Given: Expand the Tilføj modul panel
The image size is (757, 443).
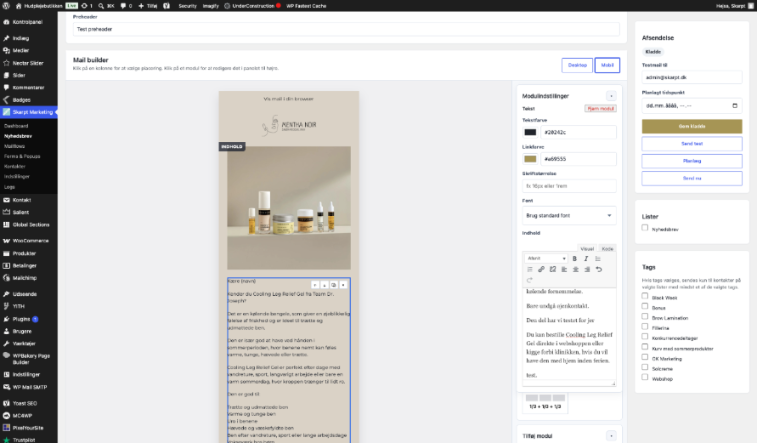Looking at the screenshot, I should 611,436.
